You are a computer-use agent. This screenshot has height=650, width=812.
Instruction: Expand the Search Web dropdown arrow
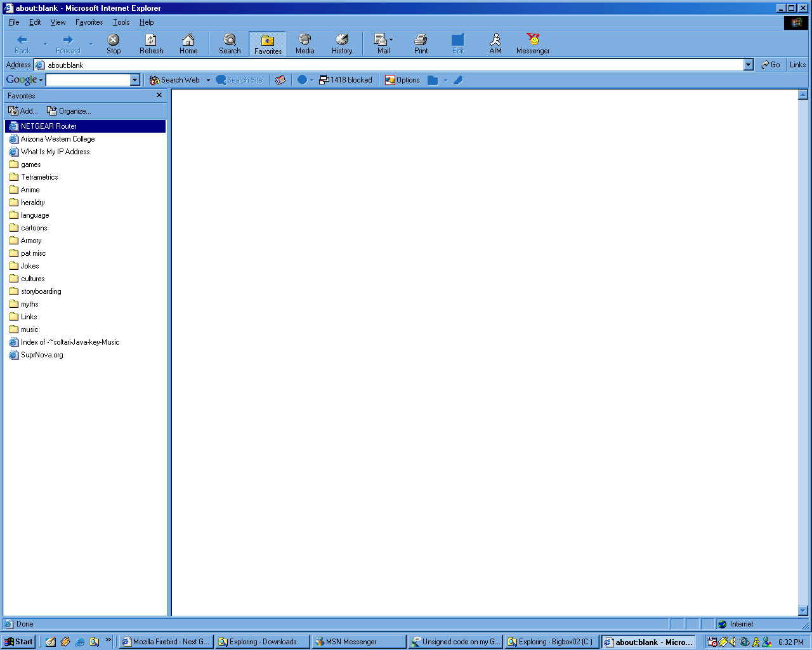(x=208, y=80)
